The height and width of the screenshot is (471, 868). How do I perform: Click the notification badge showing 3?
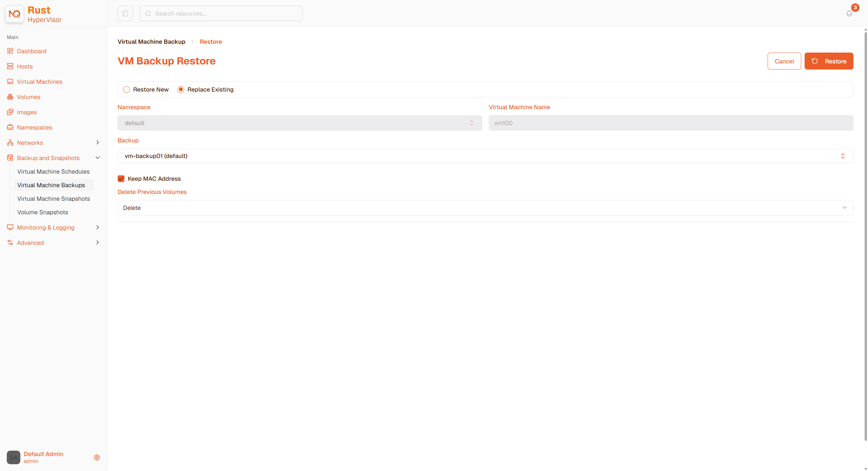[x=855, y=7]
